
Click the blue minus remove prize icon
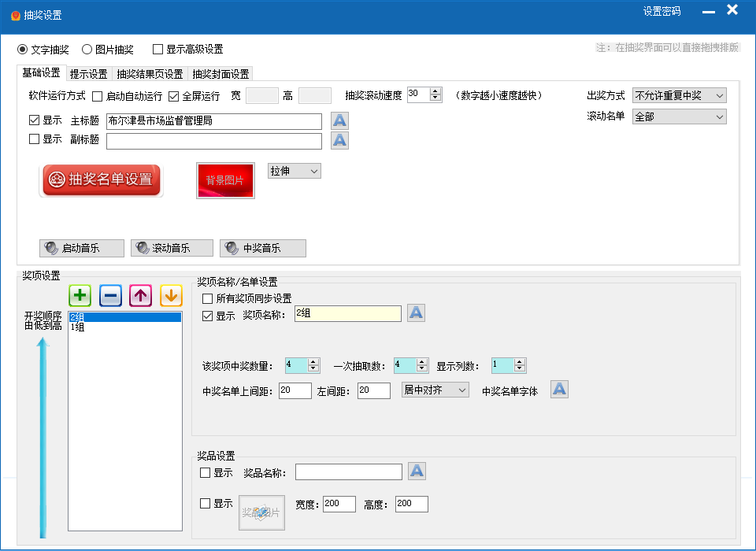(x=110, y=296)
